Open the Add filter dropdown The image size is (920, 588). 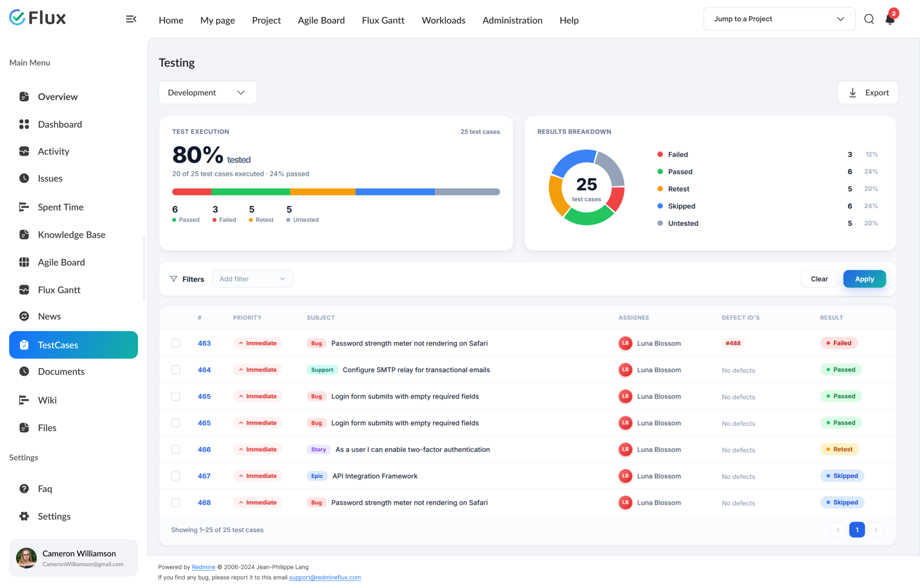[x=252, y=279]
